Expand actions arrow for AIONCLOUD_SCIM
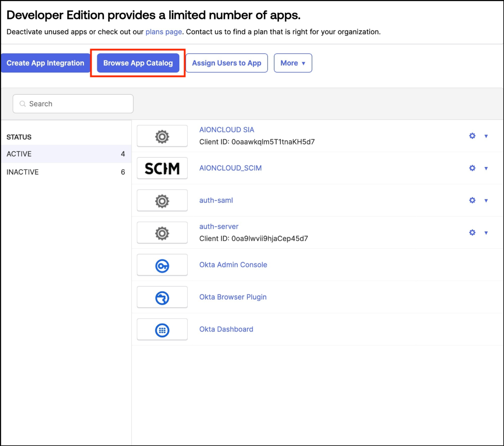Viewport: 504px width, 446px height. coord(486,168)
